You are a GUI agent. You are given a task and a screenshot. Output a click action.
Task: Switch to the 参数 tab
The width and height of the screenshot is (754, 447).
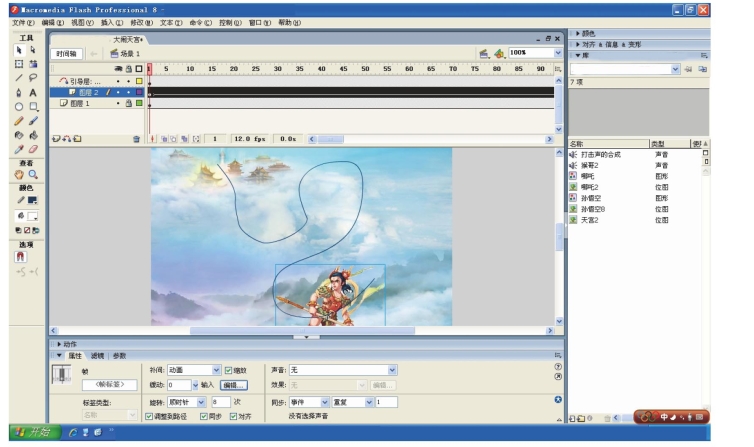[119, 356]
